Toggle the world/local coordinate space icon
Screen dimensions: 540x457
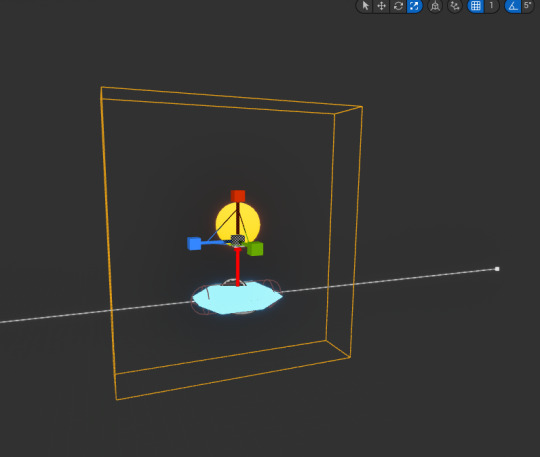coord(435,6)
